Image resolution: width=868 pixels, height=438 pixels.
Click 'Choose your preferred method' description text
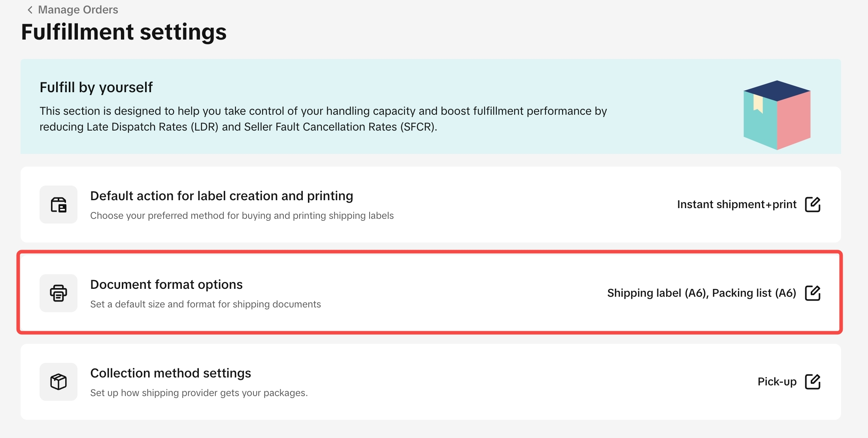(242, 216)
